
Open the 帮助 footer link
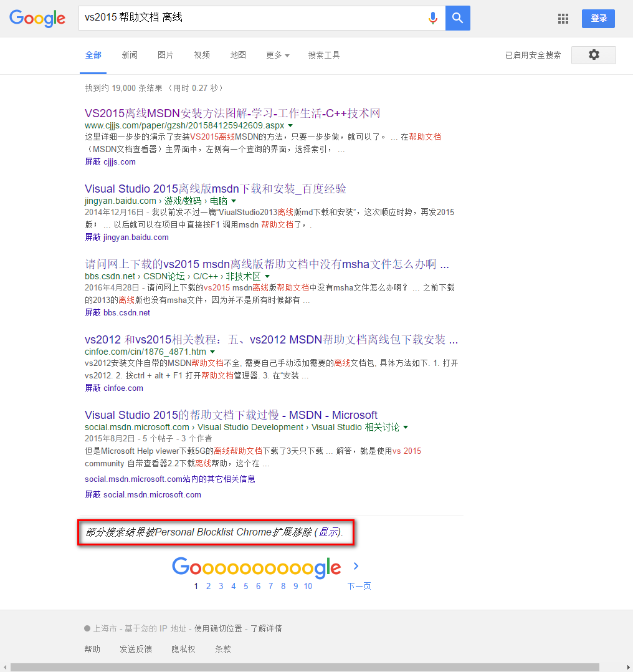(x=92, y=650)
